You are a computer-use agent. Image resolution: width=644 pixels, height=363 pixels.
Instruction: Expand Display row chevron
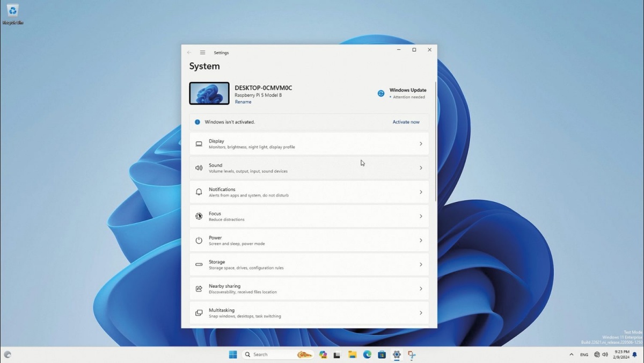pyautogui.click(x=421, y=144)
